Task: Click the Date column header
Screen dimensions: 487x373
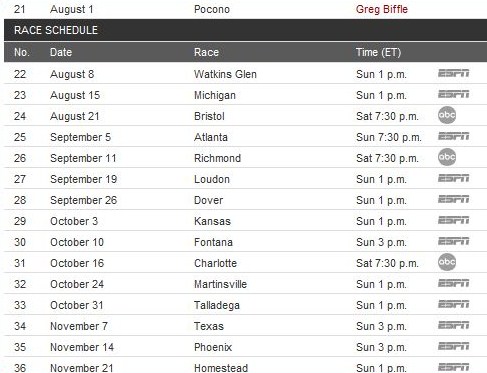Action: tap(61, 52)
